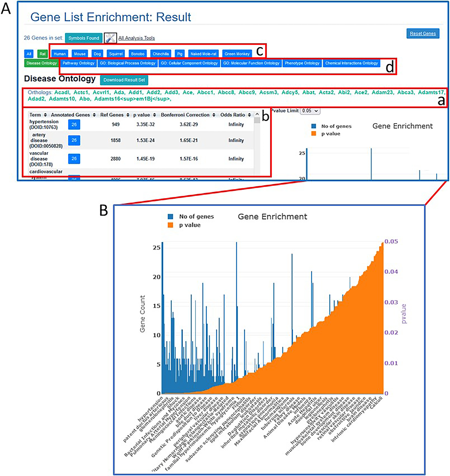450x476 pixels.
Task: Sort by Odds Ratio column arrows
Action: tap(249, 115)
